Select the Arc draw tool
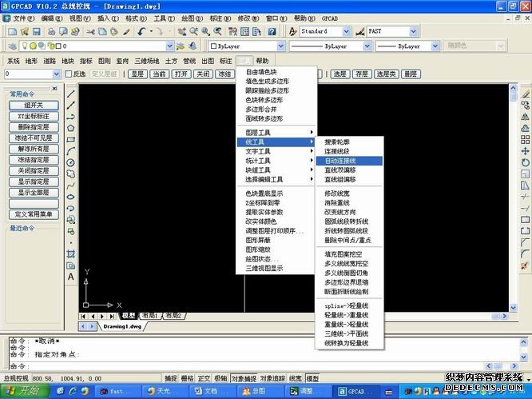 pos(70,151)
